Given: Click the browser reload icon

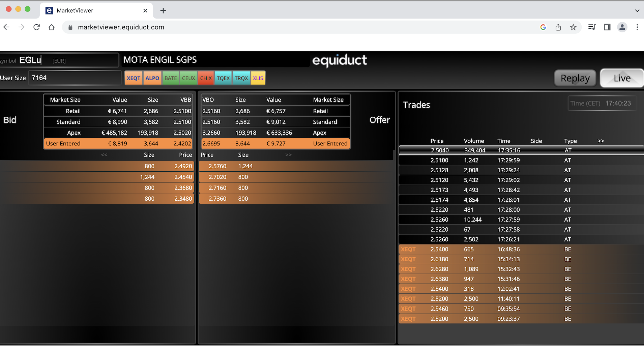Looking at the screenshot, I should 36,27.
